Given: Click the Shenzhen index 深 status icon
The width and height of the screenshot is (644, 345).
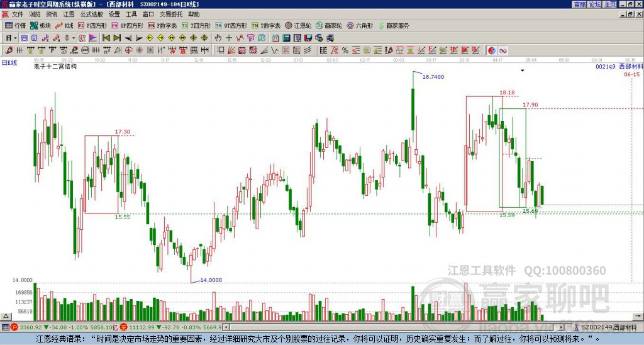Looking at the screenshot, I should coord(124,327).
